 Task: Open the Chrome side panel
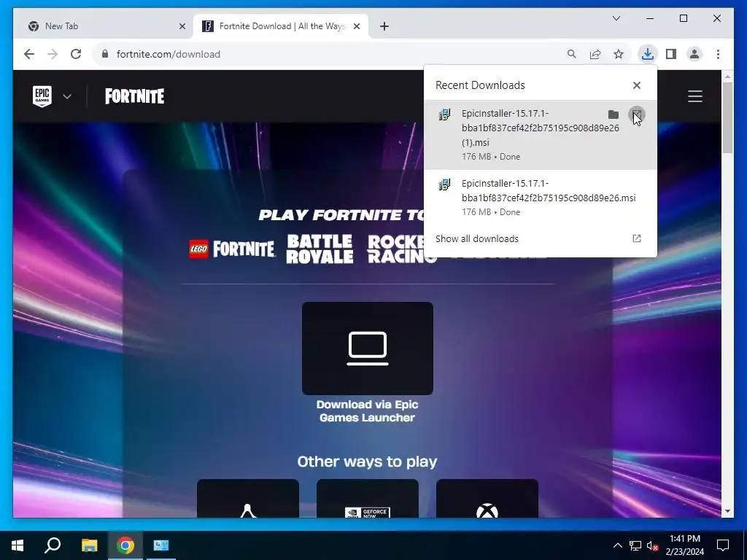pos(671,54)
